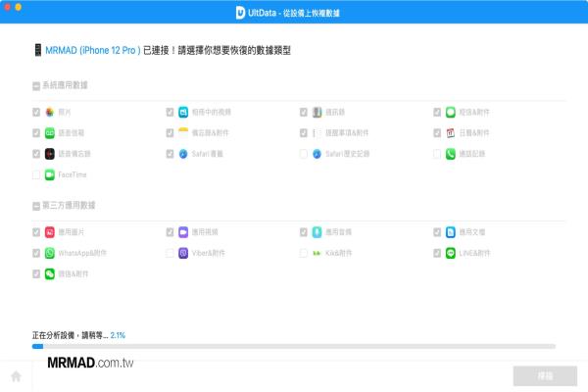588x392 pixels.
Task: Click the green Phone call history icon
Action: [x=451, y=154]
